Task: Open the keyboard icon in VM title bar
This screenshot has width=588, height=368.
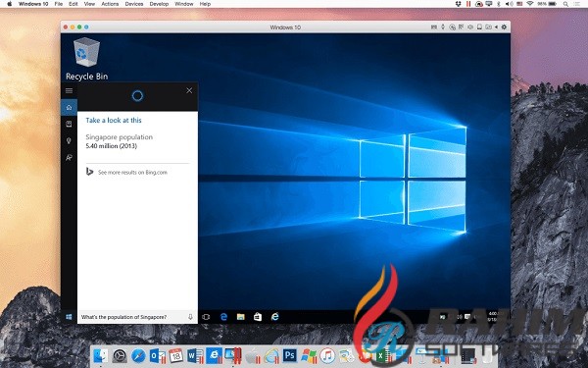Action: (x=434, y=27)
